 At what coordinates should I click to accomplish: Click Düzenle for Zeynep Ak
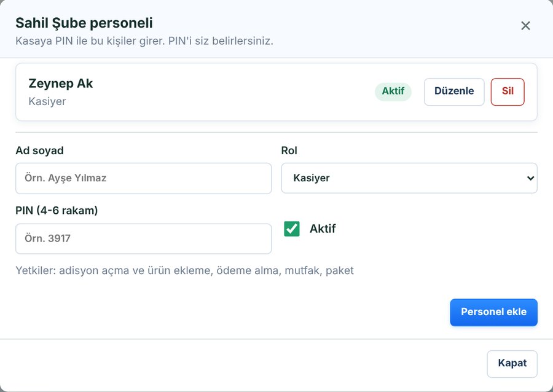[454, 92]
